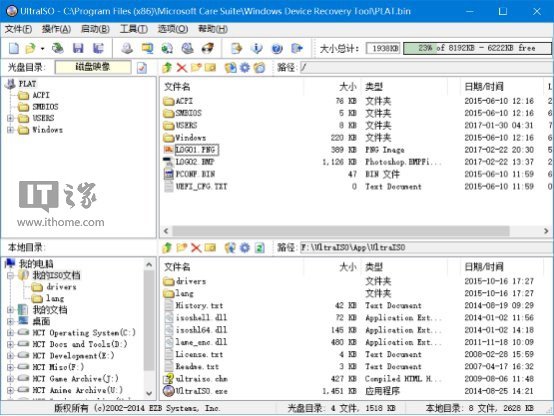Select LOGO2.BMP in image file list
The height and width of the screenshot is (416, 554).
pyautogui.click(x=195, y=162)
